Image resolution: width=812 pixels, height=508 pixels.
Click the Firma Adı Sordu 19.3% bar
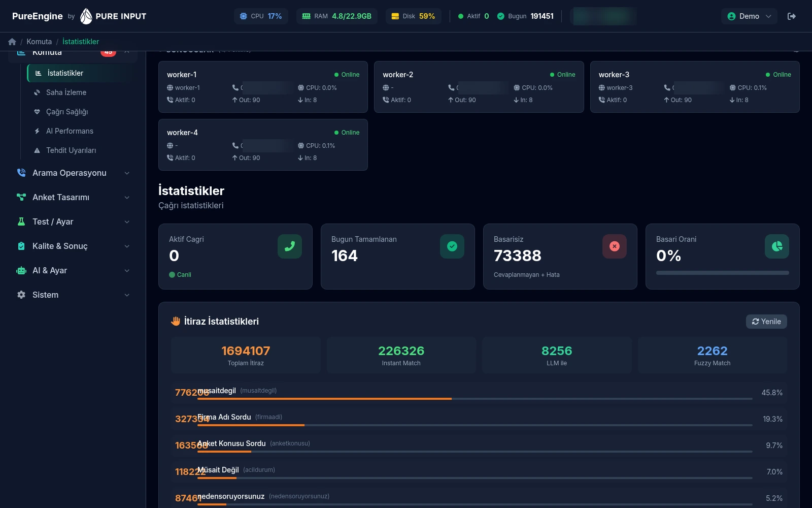point(475,425)
